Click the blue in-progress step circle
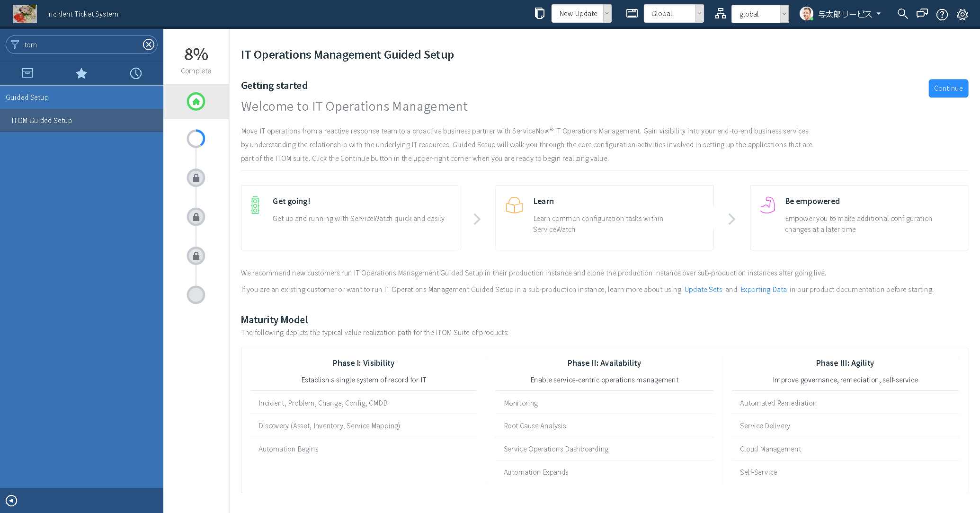980x513 pixels. [196, 139]
